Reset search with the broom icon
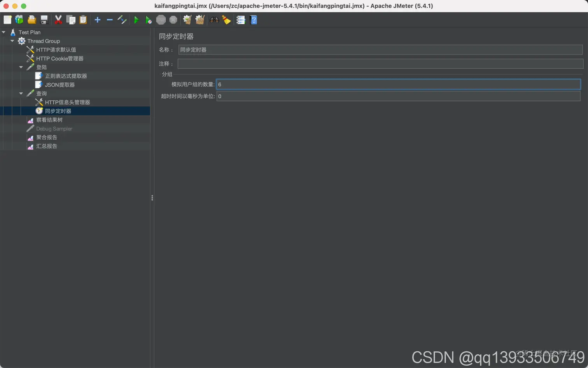This screenshot has height=368, width=588. coord(227,20)
